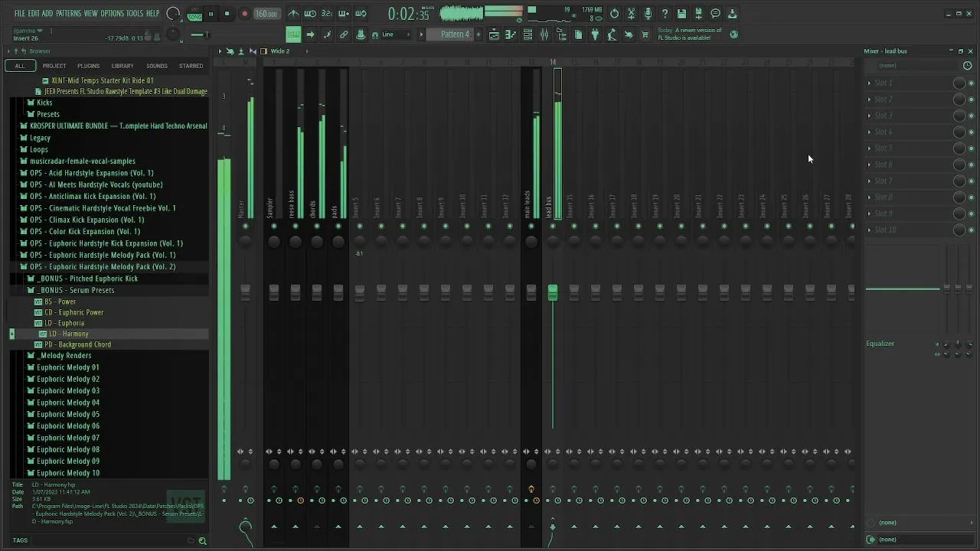Click the Wide 2 mixer layout label

click(280, 51)
